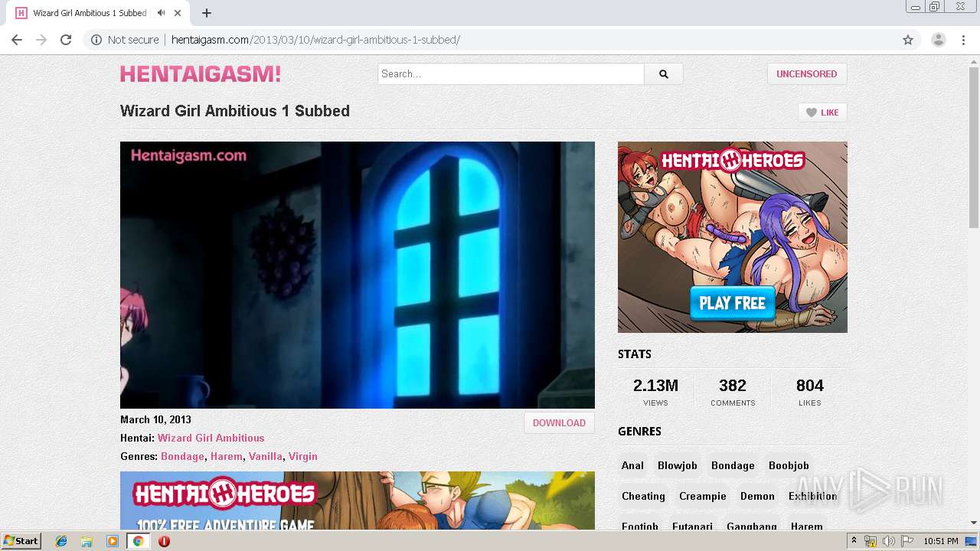Click the HENTAIGASM! site logo
This screenshot has height=551, width=980.
201,74
